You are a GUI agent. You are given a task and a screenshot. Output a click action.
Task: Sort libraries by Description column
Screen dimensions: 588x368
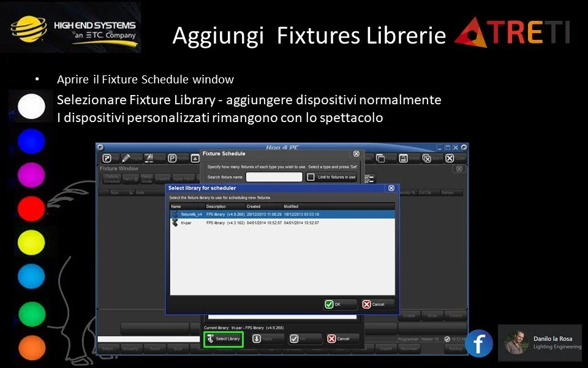pos(225,206)
